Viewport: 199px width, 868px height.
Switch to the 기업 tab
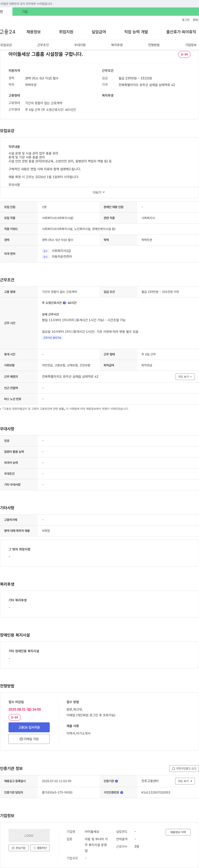pyautogui.click(x=25, y=11)
